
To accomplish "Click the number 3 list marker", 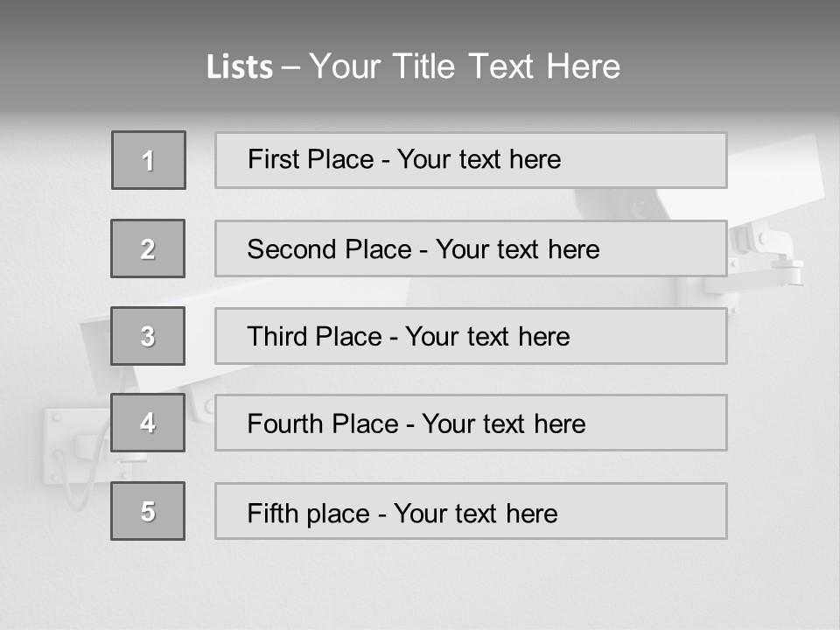I will tap(148, 336).
